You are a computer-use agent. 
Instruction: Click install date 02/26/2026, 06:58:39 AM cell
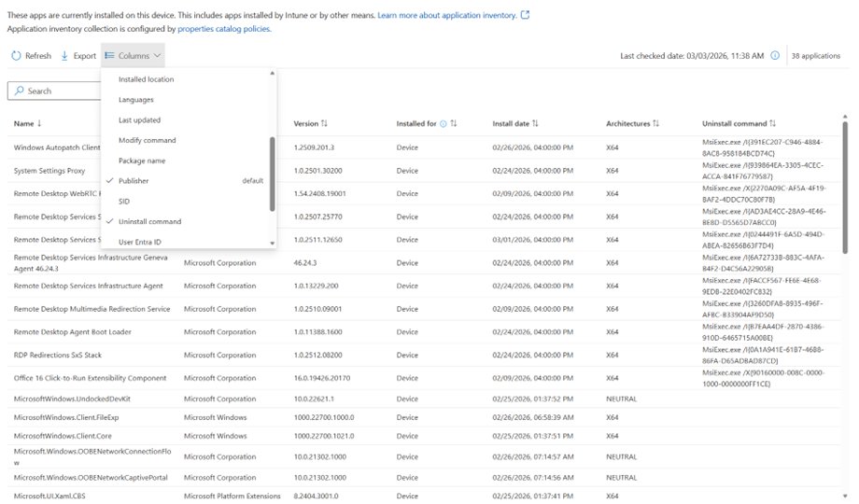(x=533, y=417)
